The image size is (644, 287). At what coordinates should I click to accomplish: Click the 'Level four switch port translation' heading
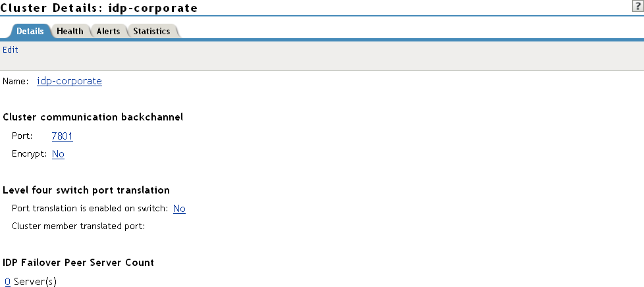point(86,190)
